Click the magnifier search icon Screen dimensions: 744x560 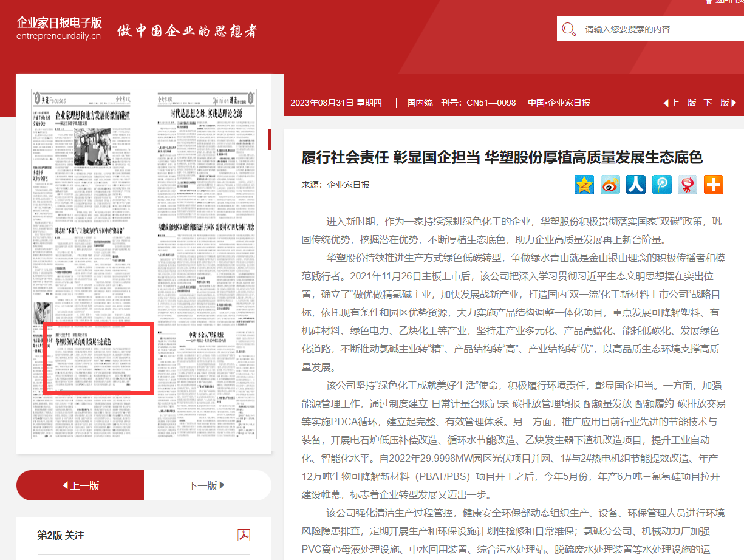point(569,29)
